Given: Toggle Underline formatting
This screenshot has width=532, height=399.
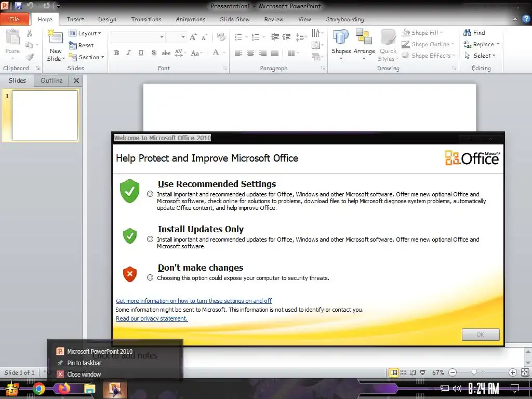Looking at the screenshot, I should (141, 52).
